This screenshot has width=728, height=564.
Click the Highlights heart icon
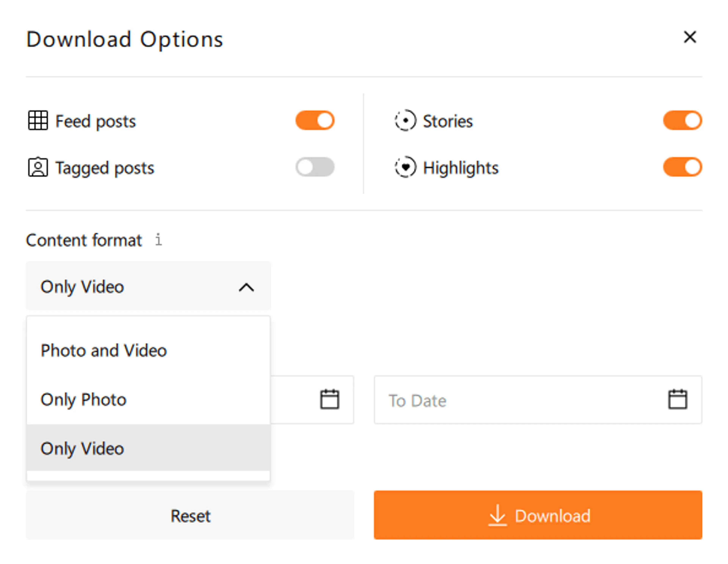click(405, 167)
